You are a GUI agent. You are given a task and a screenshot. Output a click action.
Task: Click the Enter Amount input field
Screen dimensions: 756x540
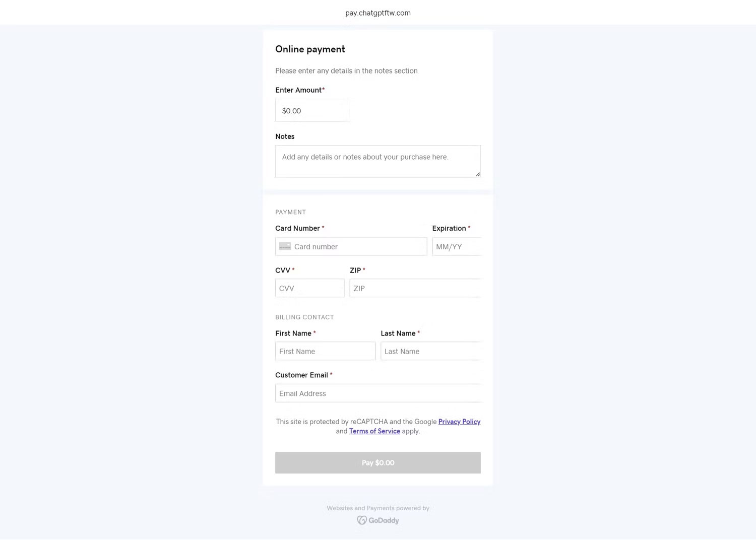[312, 110]
